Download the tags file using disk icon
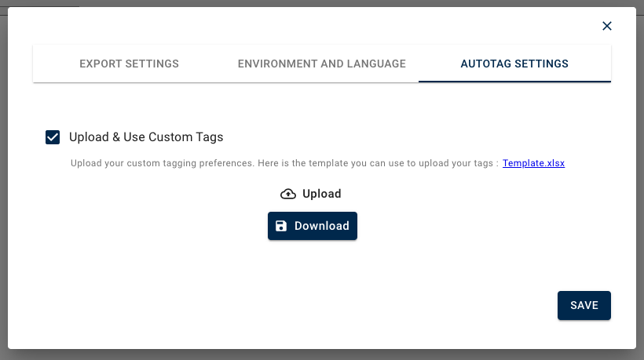Screen dimensions: 644x360 [x=281, y=226]
